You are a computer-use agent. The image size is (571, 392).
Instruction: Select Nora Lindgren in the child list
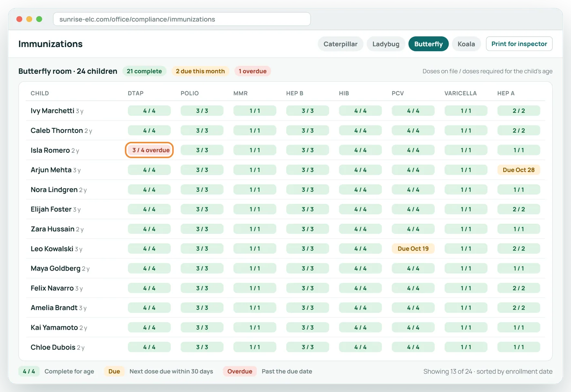click(x=54, y=189)
